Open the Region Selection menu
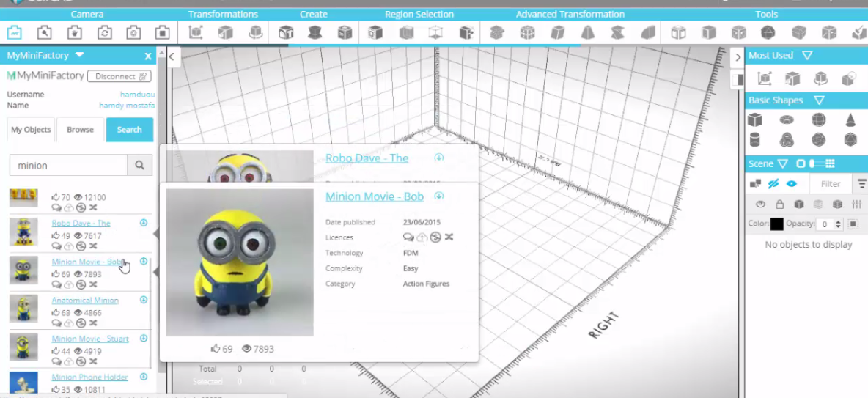Viewport: 868px width, 398px height. [419, 15]
